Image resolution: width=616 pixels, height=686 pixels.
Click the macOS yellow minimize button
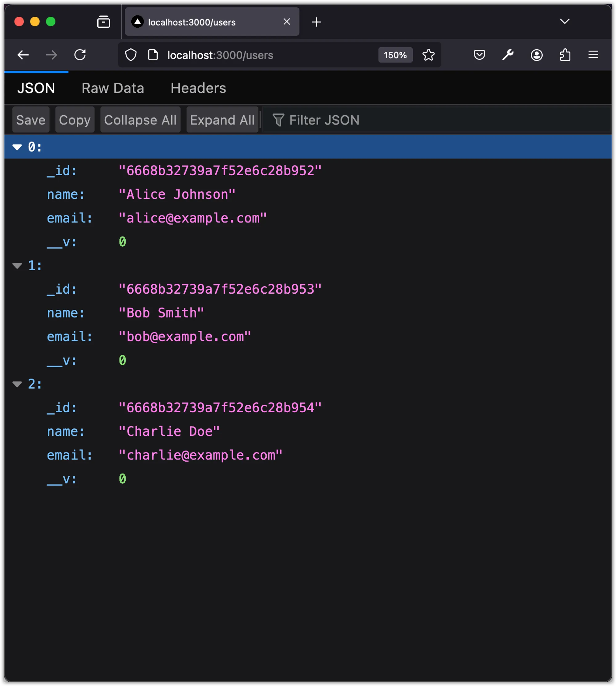35,22
